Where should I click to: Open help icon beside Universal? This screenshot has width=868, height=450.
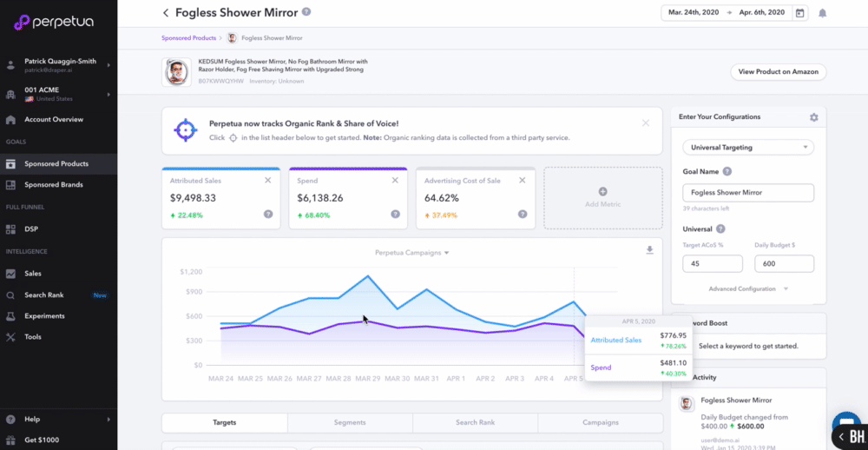tap(720, 228)
